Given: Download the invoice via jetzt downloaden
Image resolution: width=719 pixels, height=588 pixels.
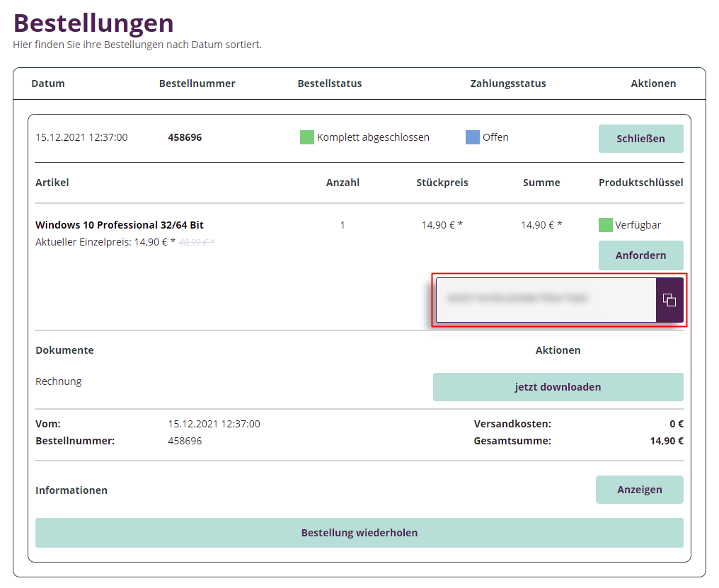Looking at the screenshot, I should click(558, 387).
